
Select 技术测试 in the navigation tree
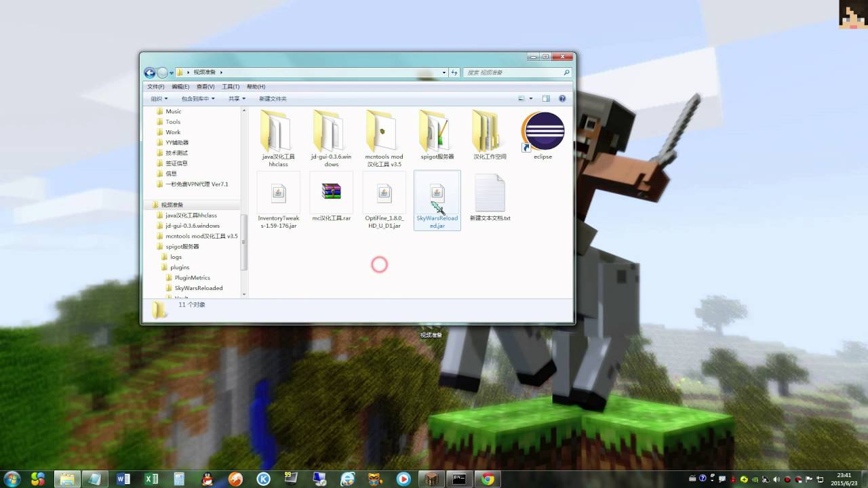click(x=176, y=152)
